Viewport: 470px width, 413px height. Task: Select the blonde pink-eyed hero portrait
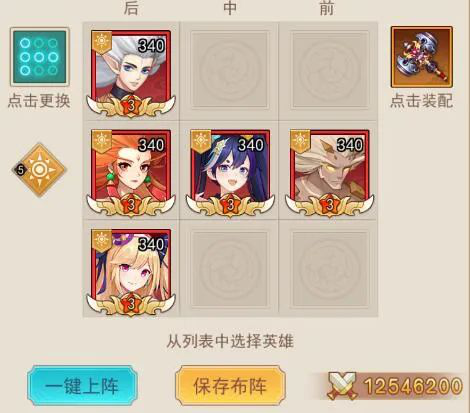pos(131,272)
